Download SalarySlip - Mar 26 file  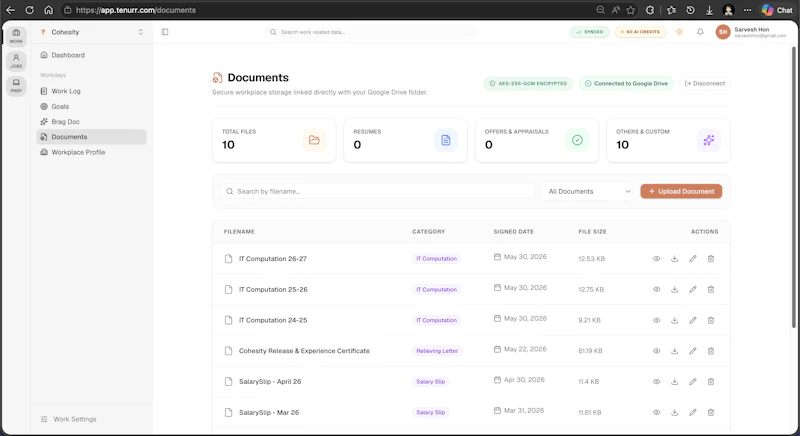674,412
